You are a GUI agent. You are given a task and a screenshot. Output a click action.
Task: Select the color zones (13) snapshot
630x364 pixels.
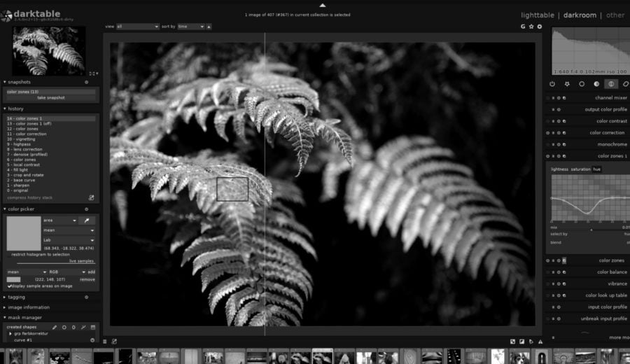(x=51, y=92)
